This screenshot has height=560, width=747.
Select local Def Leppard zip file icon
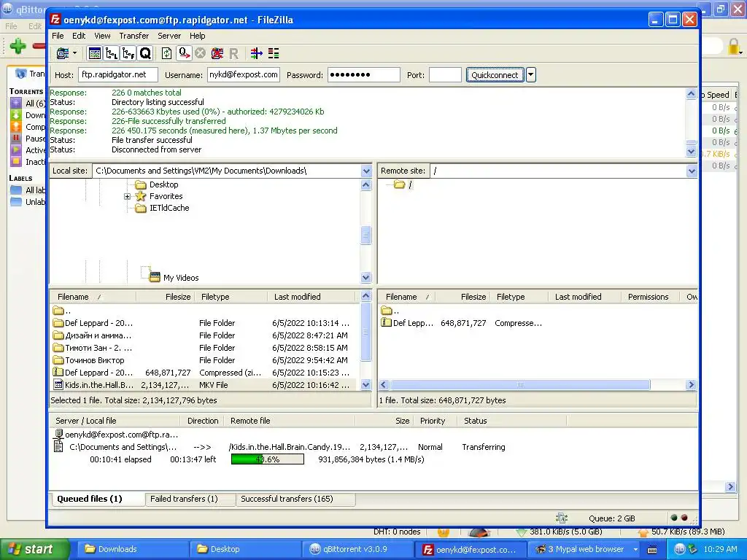(58, 373)
